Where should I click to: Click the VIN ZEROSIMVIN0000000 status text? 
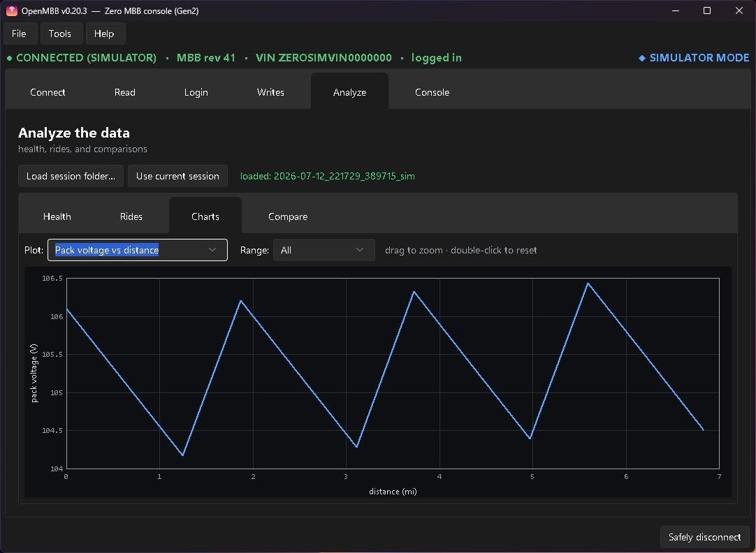[324, 58]
